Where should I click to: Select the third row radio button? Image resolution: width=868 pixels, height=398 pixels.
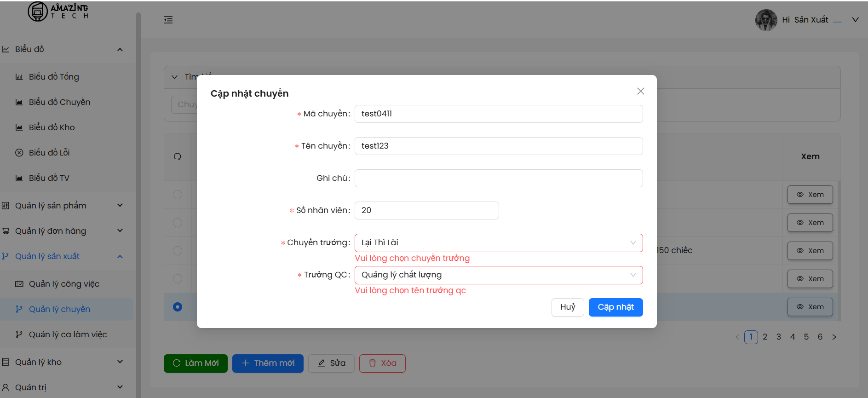click(178, 251)
